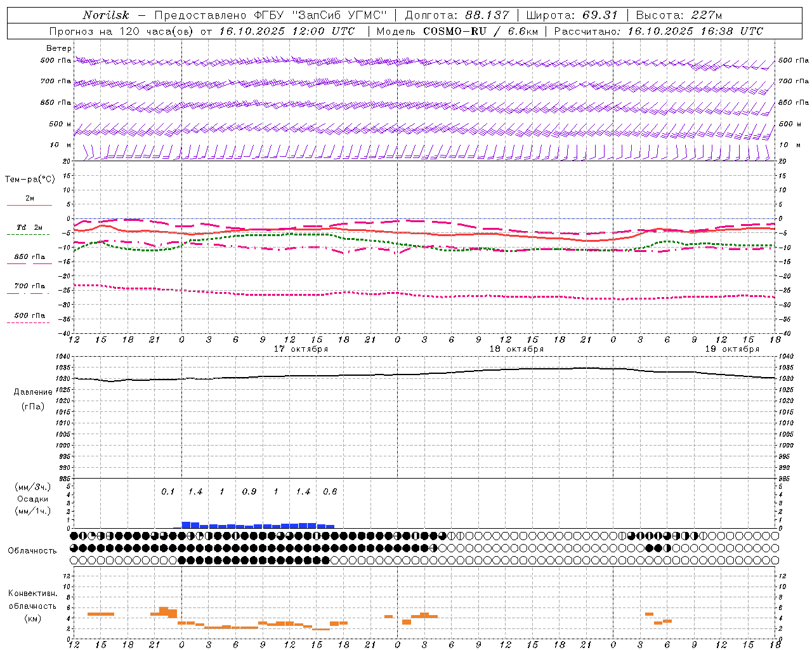Click the "Прогноз на 120 часа(ов)" forecast text
The height and width of the screenshot is (650, 812).
pyautogui.click(x=122, y=31)
